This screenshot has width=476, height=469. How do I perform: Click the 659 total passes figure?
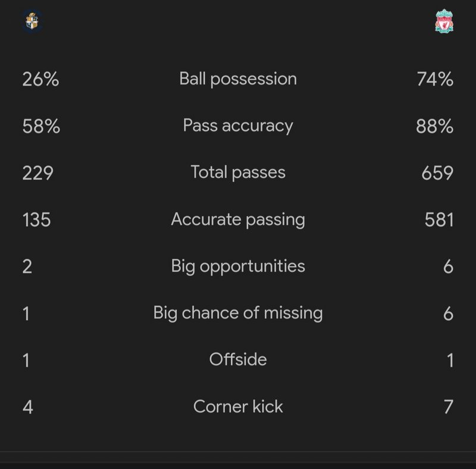pyautogui.click(x=437, y=173)
